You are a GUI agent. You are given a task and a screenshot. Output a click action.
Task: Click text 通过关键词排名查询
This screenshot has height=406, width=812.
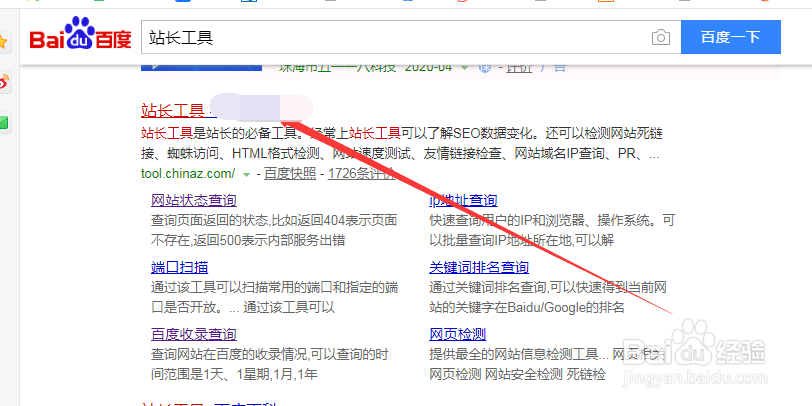point(487,287)
